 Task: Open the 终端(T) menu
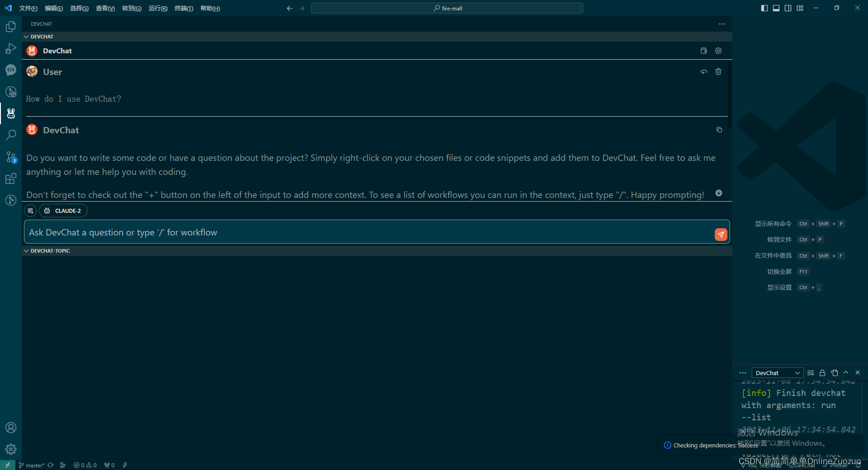[x=184, y=8]
